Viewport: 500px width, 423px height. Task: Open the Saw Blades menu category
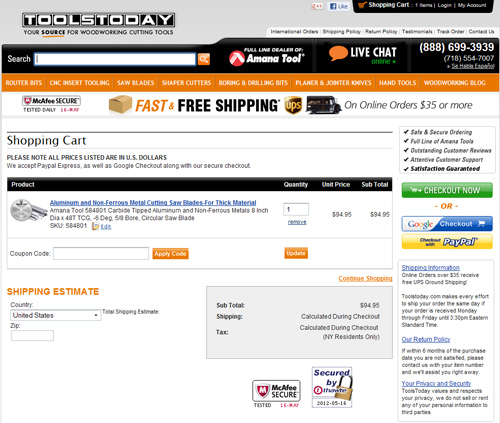point(135,83)
